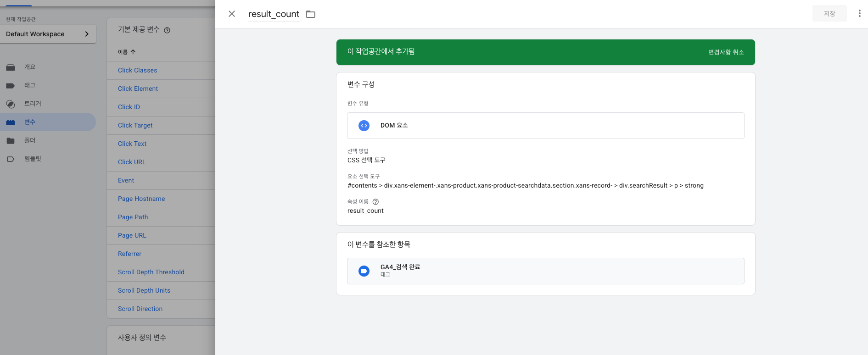Screen dimensions: 868x355
Task: Click the DOM 요소 variable type icon
Action: pyautogui.click(x=364, y=126)
